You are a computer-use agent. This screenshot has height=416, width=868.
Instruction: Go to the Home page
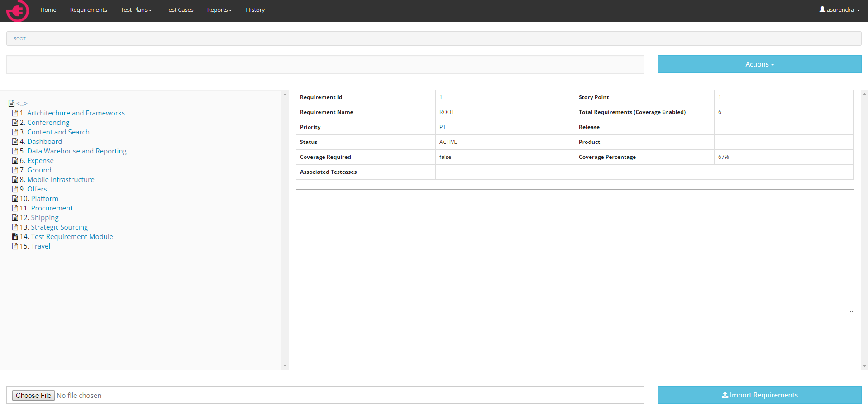click(x=48, y=10)
